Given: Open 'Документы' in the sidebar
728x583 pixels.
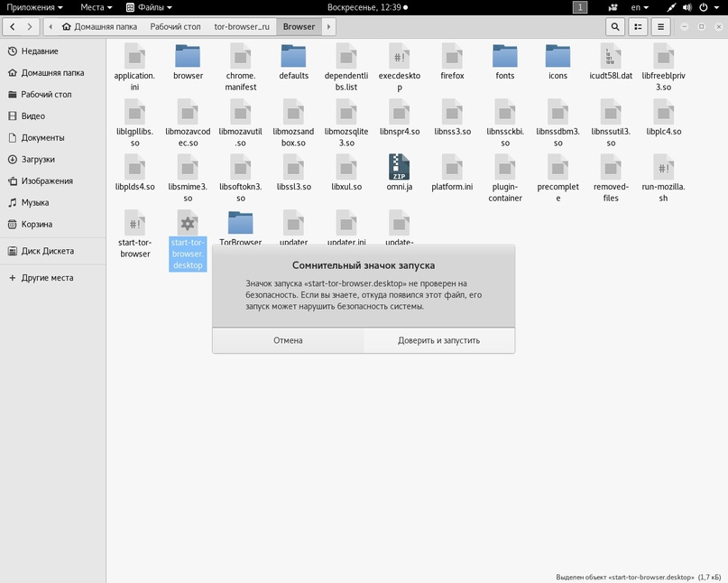Looking at the screenshot, I should [x=53, y=138].
